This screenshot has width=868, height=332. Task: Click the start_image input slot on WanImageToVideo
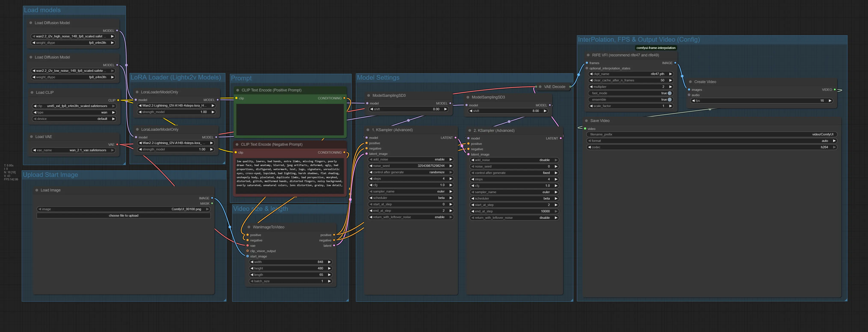point(247,256)
